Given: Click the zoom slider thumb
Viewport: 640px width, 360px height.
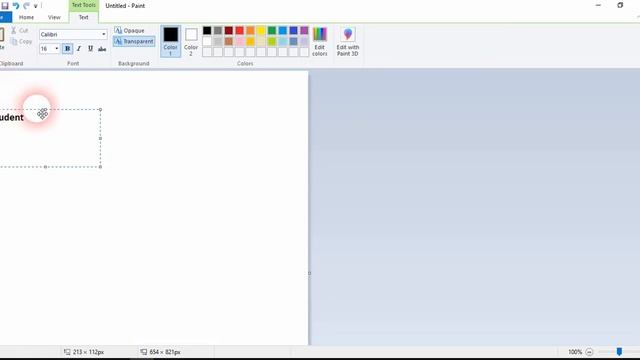Looking at the screenshot, I should [x=619, y=352].
